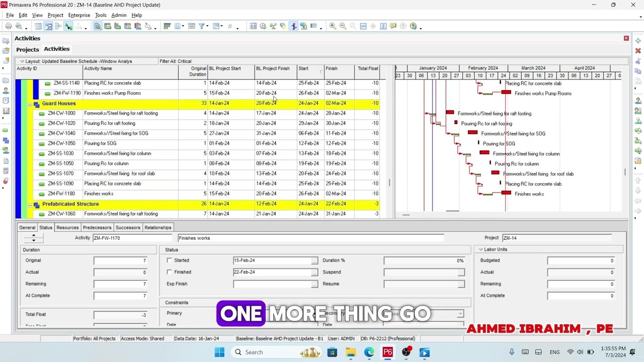Open the Enterprise menu
This screenshot has width=644, height=362.
pos(79,15)
